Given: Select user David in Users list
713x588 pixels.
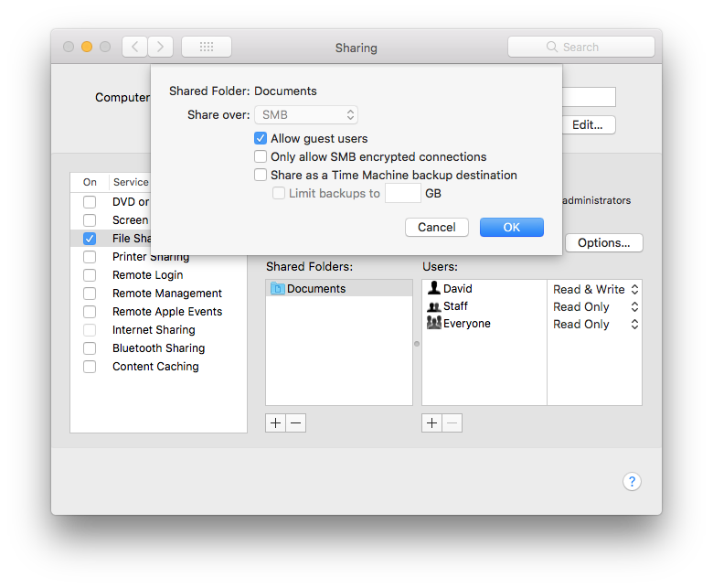Looking at the screenshot, I should (x=484, y=288).
